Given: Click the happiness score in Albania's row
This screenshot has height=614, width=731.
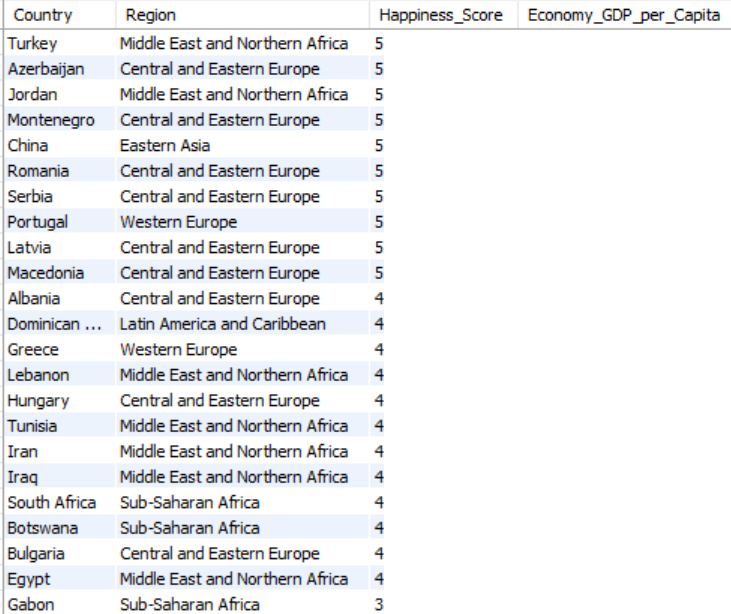Looking at the screenshot, I should pyautogui.click(x=379, y=300).
